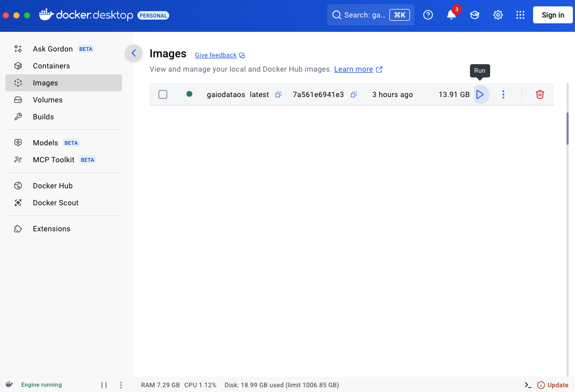Open Settings gear icon
Screen dimensions: 575x392
[x=498, y=15]
